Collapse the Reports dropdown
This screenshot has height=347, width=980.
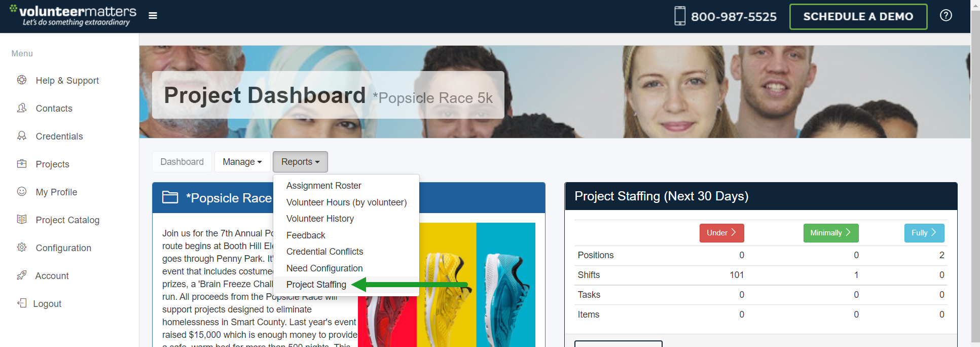(300, 162)
